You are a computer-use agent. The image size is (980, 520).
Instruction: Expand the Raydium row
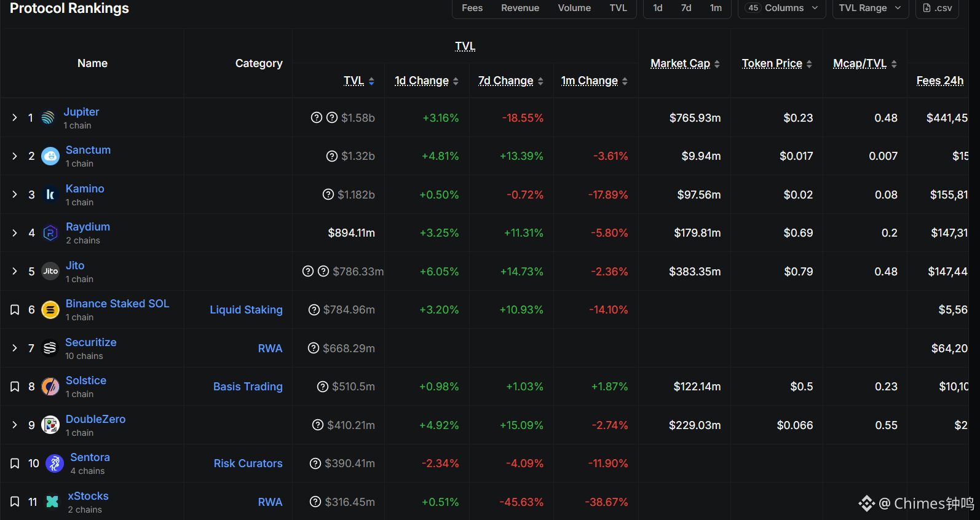[15, 233]
